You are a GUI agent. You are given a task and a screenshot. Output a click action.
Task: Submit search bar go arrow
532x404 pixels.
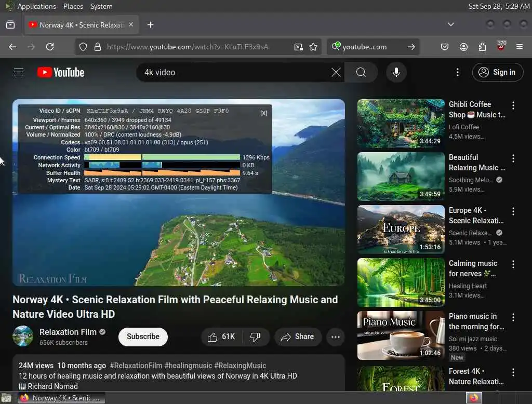click(x=411, y=47)
